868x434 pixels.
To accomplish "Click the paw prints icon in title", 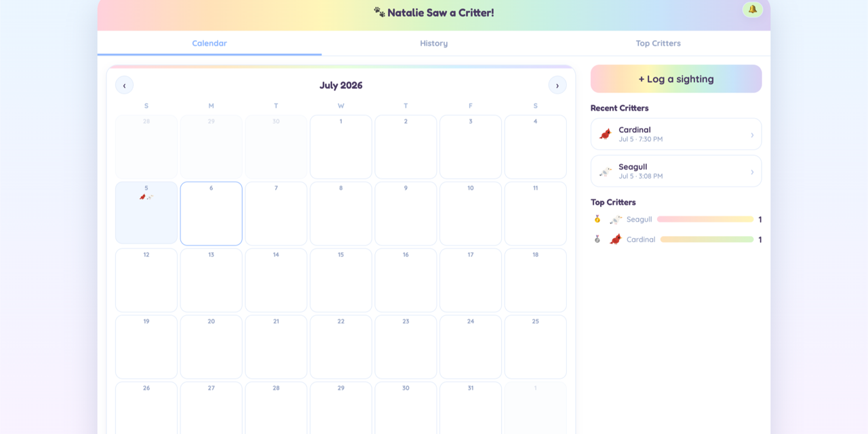I will point(379,12).
